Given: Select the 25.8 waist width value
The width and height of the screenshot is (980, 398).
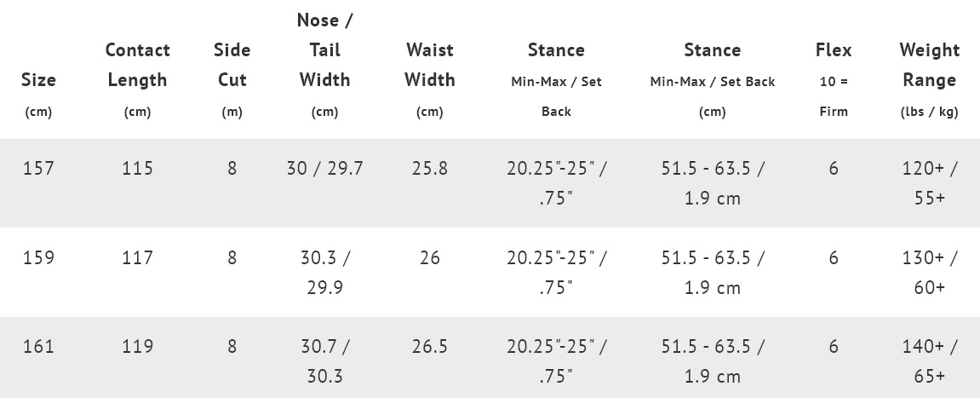Looking at the screenshot, I should [429, 169].
